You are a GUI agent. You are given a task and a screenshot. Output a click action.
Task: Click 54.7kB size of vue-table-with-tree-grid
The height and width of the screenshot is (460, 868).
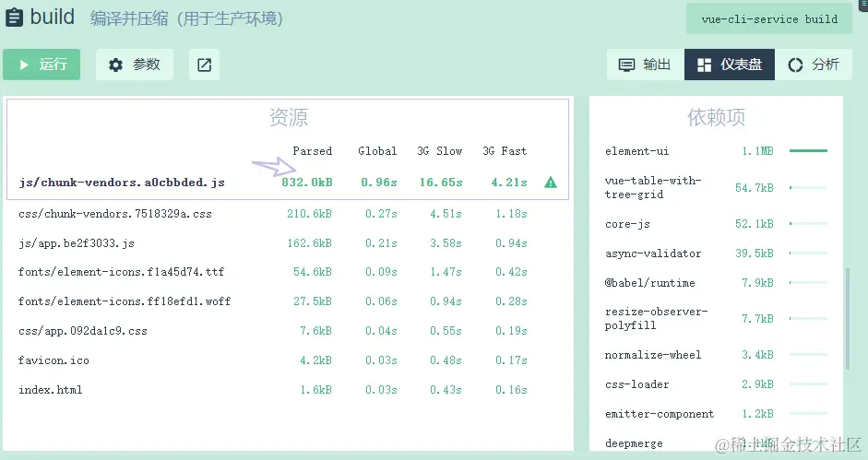(x=754, y=188)
